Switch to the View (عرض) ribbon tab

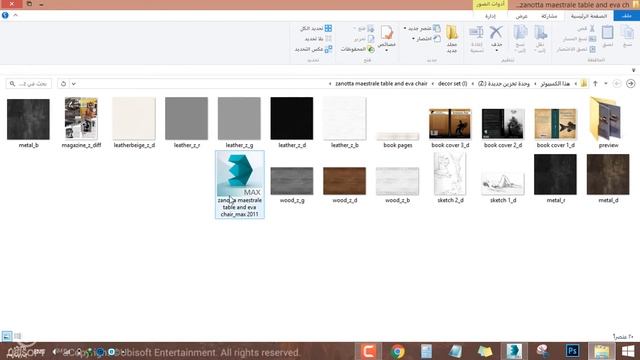[521, 16]
